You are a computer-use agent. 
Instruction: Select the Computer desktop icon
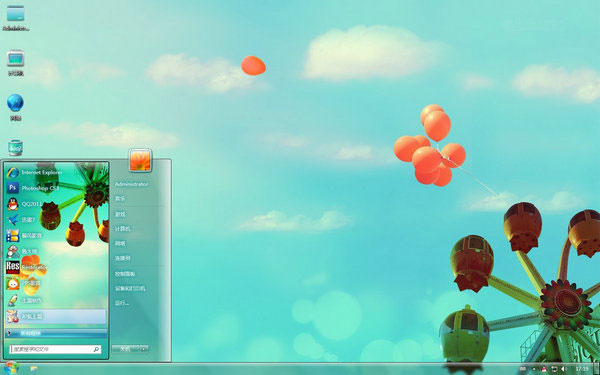[15, 63]
